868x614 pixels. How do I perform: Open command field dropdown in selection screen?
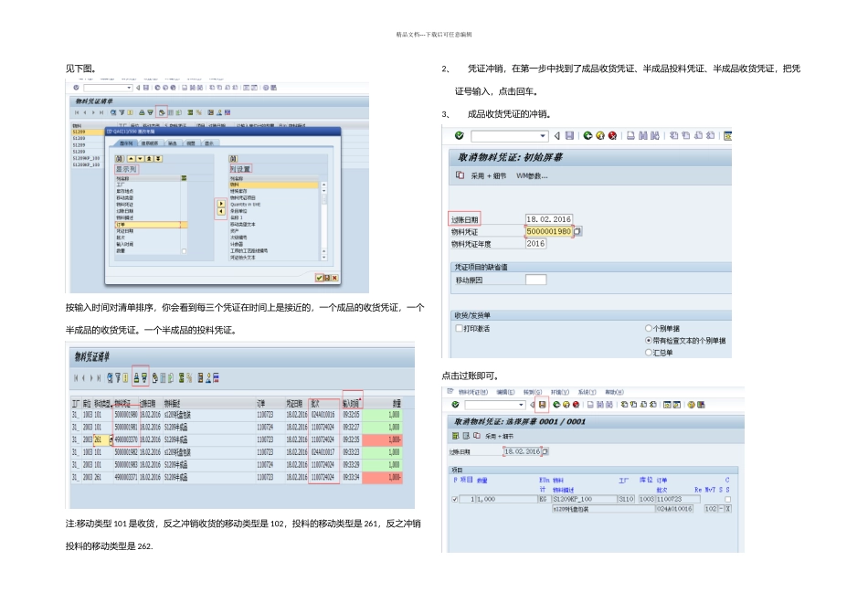(521, 405)
